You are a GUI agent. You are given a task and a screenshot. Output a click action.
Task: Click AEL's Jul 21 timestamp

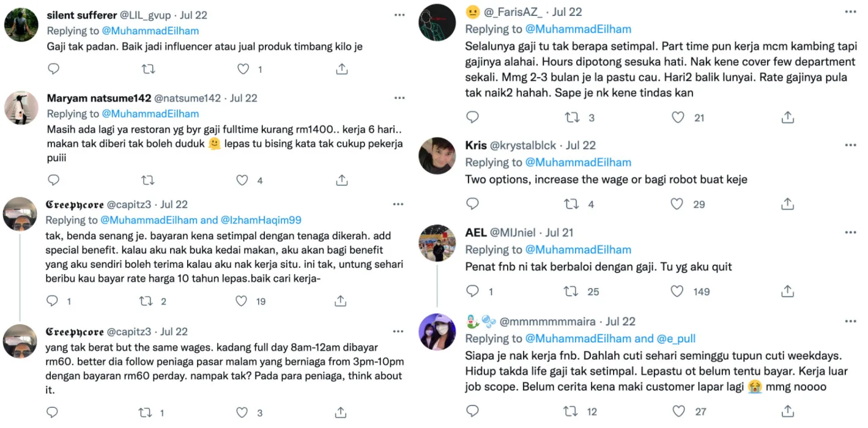(560, 232)
